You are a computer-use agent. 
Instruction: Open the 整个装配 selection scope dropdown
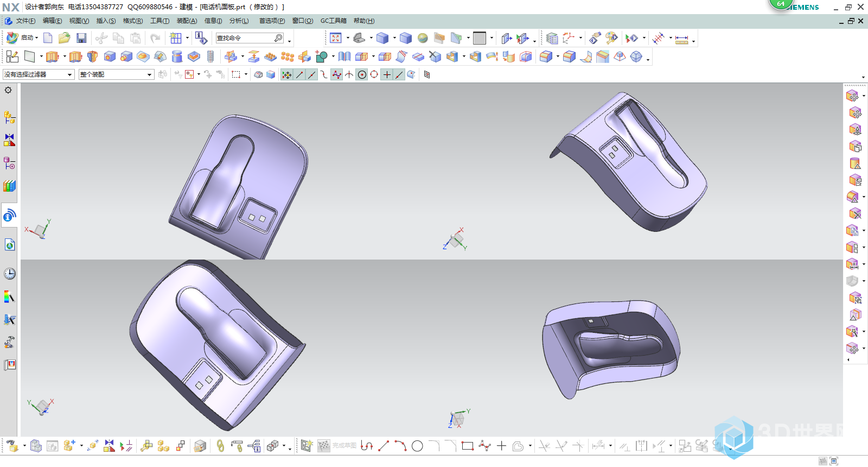[116, 75]
